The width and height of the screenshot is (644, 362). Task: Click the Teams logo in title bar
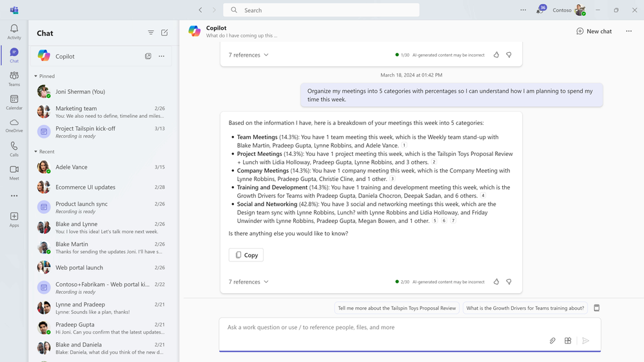point(14,10)
